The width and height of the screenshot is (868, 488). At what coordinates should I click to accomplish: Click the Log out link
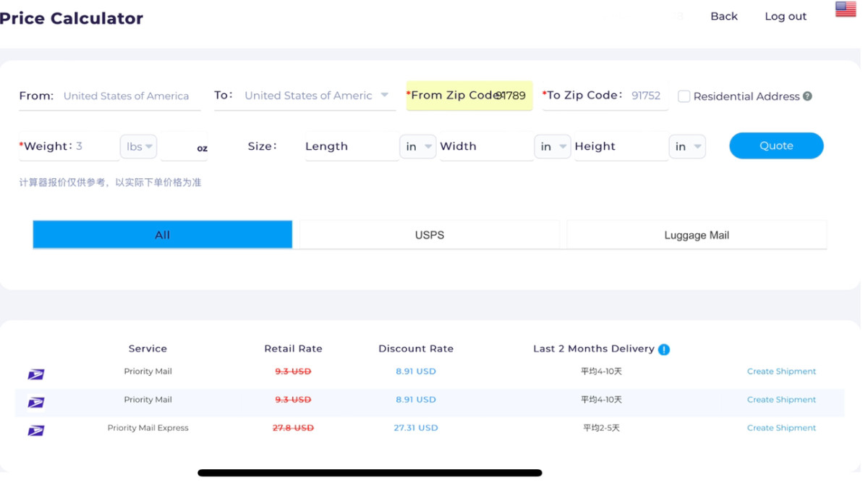pos(785,16)
